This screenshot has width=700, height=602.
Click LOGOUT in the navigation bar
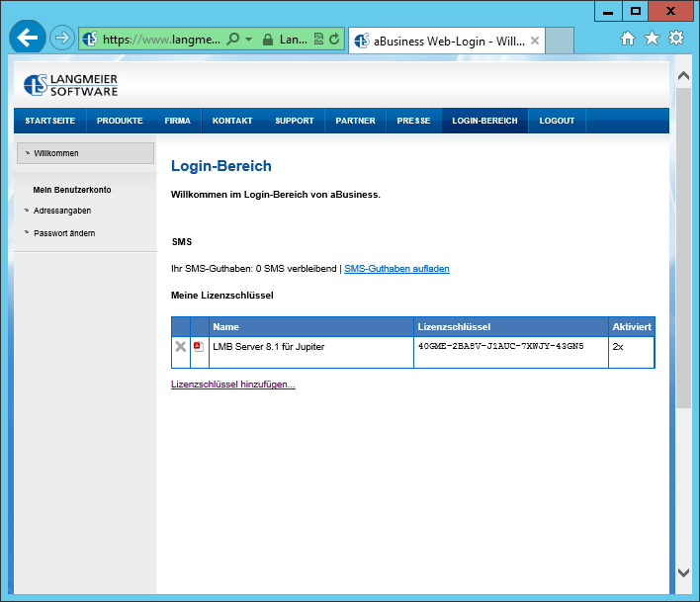pos(557,121)
